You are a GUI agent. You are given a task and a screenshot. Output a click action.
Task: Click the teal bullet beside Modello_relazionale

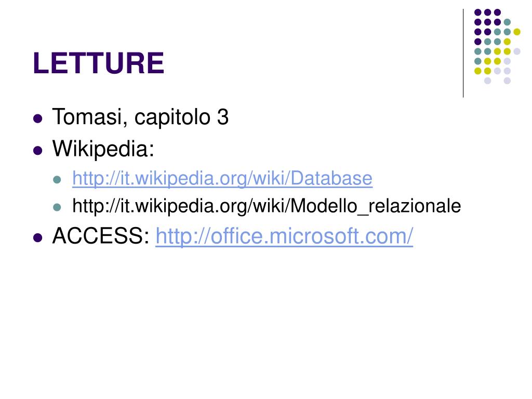[x=57, y=207]
